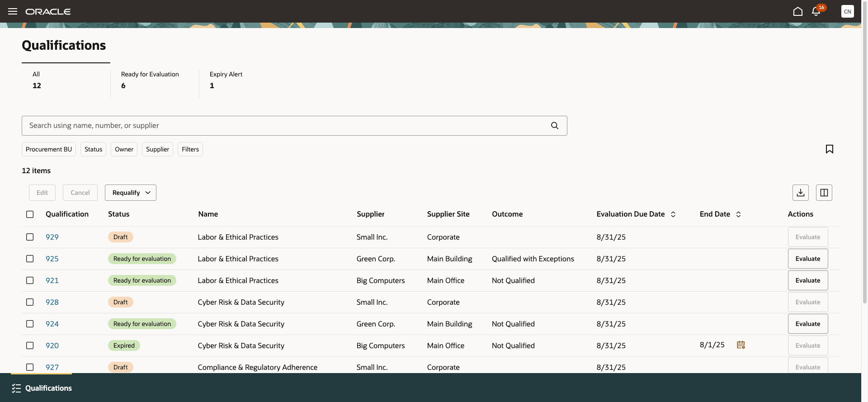Click the Outcome column header
Viewport: 868px width, 402px height.
(507, 214)
